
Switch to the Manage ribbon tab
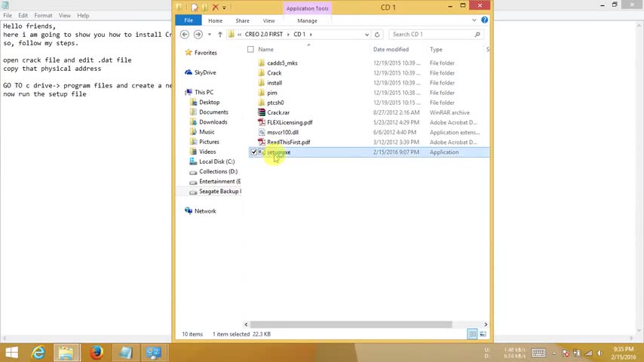pos(307,20)
